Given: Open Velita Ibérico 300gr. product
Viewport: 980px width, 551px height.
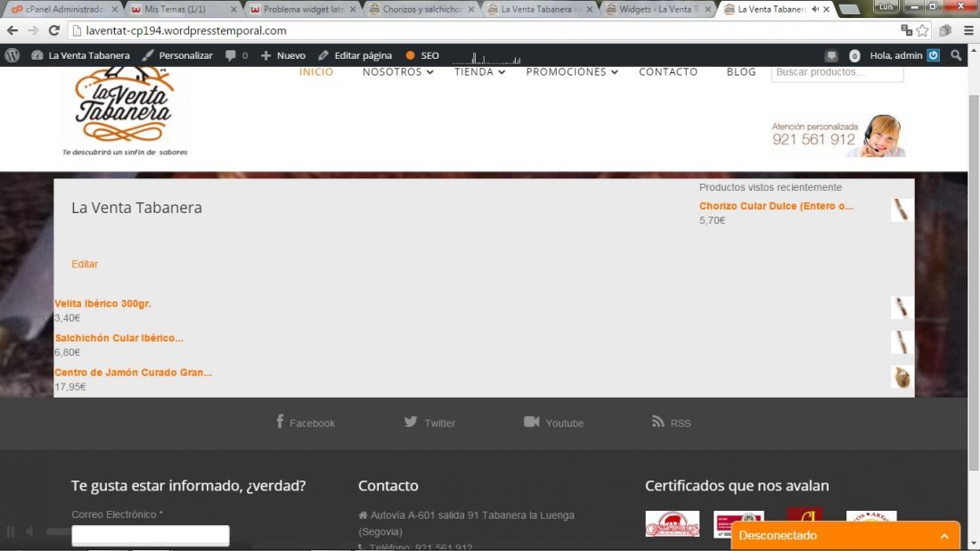Looking at the screenshot, I should coord(102,303).
